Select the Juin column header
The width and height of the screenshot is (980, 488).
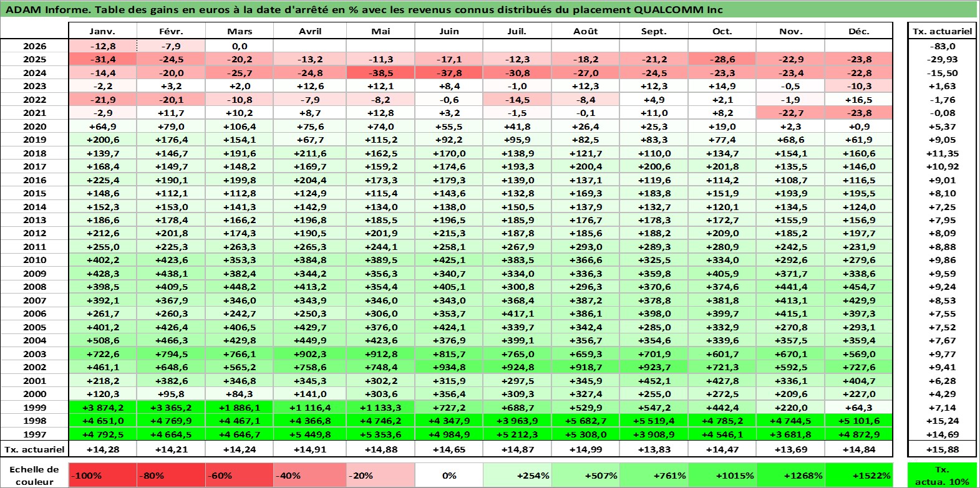coord(449,31)
